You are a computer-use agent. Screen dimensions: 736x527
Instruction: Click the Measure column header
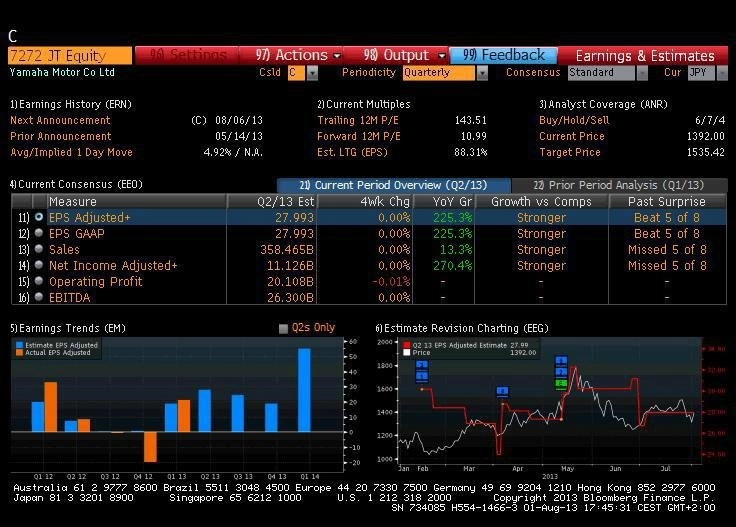tap(136, 201)
